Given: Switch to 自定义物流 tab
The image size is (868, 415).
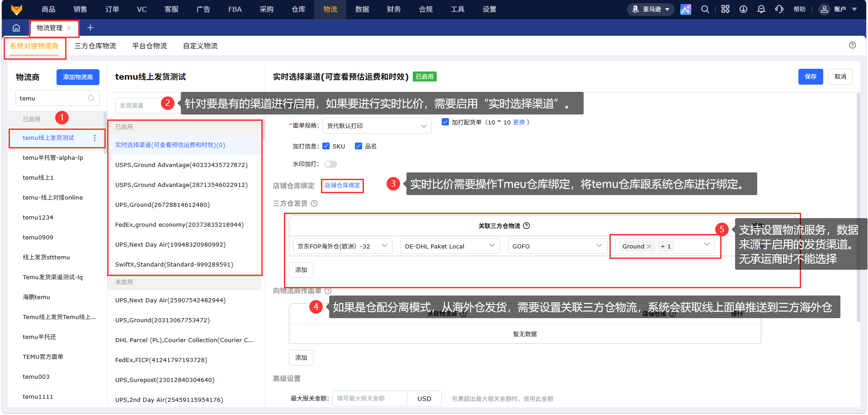Looking at the screenshot, I should (200, 46).
